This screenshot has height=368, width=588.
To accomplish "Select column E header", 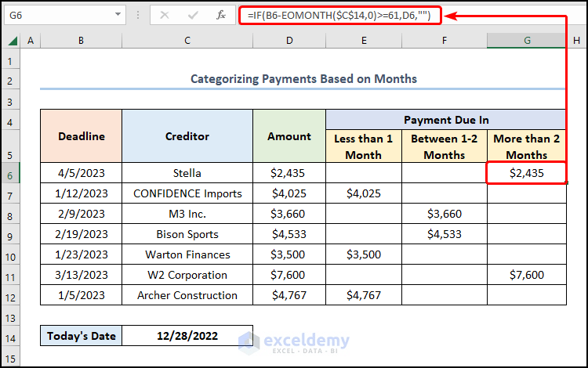I will click(x=364, y=41).
